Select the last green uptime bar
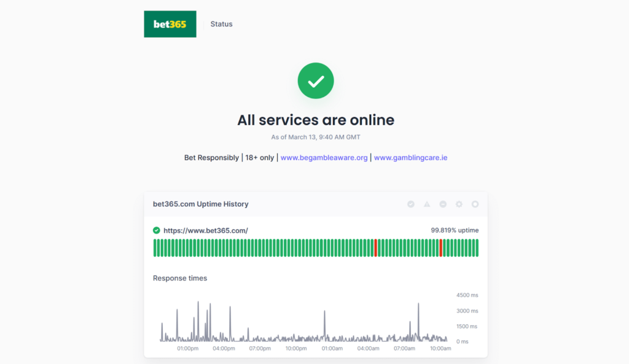The image size is (629, 364). [x=477, y=248]
